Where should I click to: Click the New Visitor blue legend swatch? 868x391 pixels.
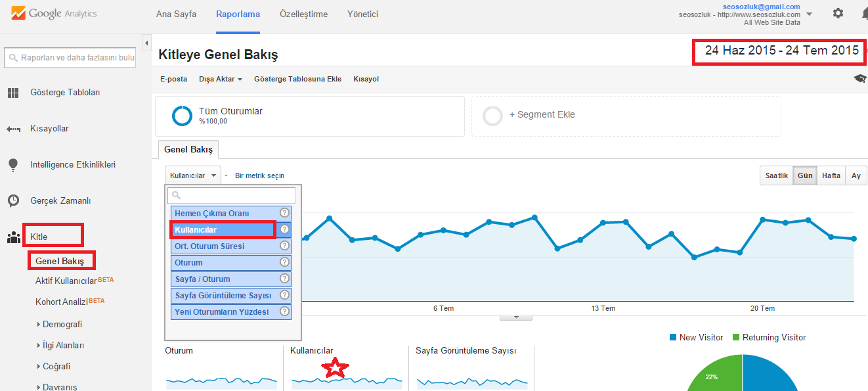[x=673, y=337]
